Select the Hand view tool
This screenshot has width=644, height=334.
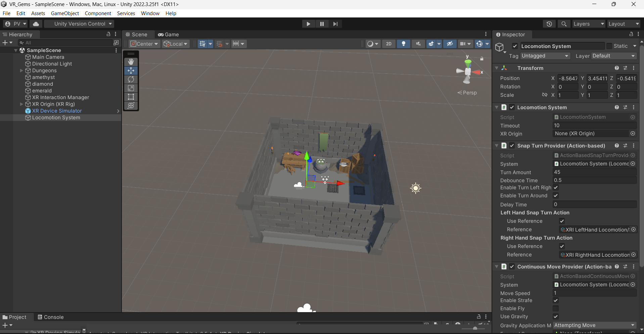click(x=131, y=61)
